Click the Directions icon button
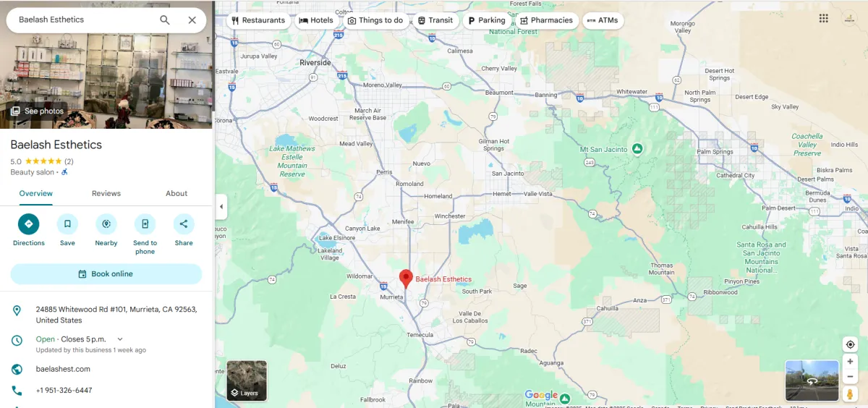 click(x=29, y=224)
